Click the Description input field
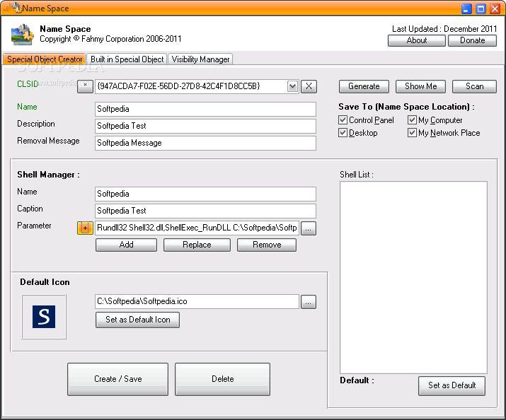The width and height of the screenshot is (506, 420). [x=205, y=126]
